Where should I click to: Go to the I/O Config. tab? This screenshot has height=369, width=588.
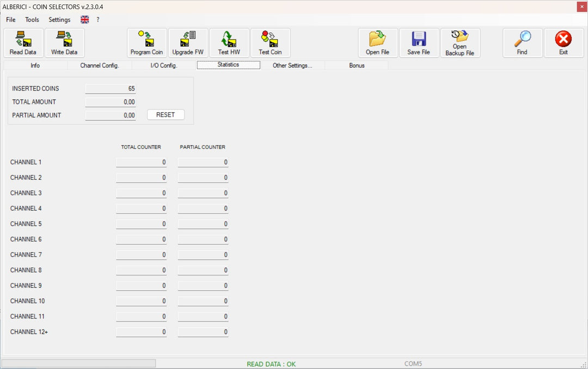coord(164,65)
